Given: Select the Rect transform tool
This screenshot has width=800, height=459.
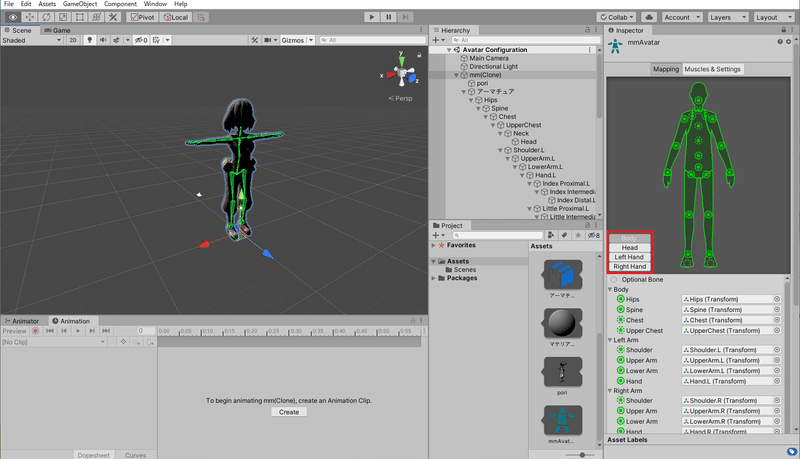Looking at the screenshot, I should [x=80, y=17].
